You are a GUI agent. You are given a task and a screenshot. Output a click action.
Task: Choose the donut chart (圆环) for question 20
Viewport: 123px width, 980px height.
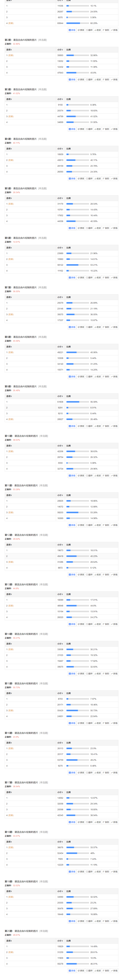[x=89, y=970]
